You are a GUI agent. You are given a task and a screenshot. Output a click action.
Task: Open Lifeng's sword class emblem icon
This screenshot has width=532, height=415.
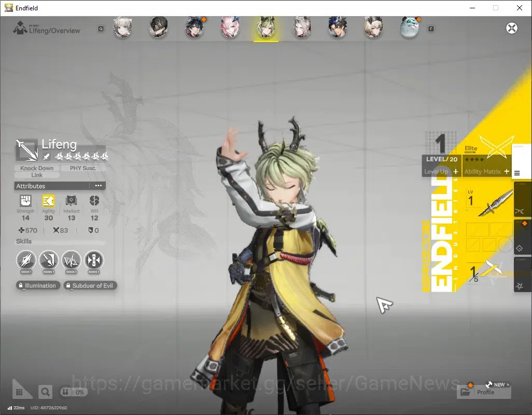(27, 149)
